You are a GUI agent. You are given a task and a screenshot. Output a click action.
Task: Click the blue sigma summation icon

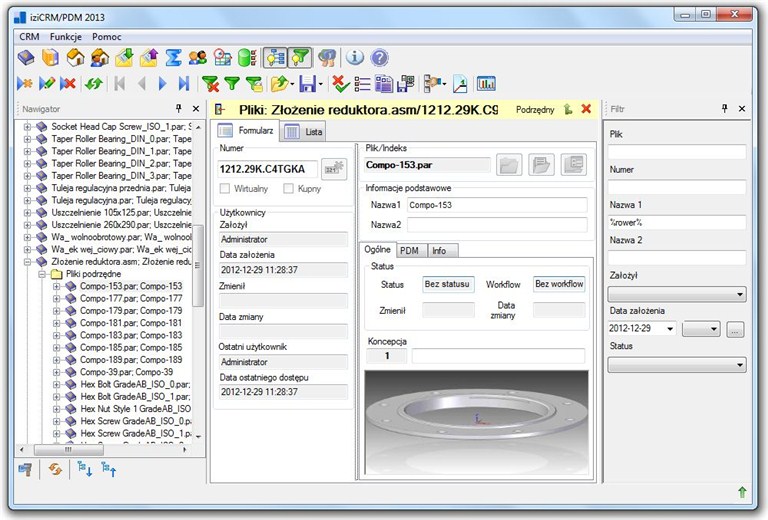point(173,58)
